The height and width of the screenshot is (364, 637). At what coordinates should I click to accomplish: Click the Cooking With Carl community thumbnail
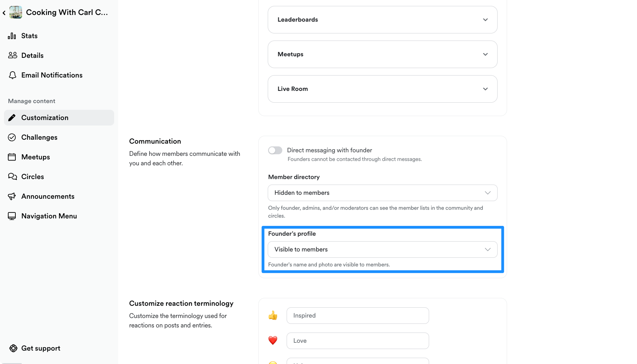click(16, 12)
